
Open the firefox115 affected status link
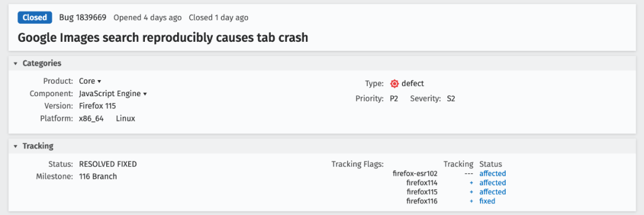pyautogui.click(x=493, y=192)
